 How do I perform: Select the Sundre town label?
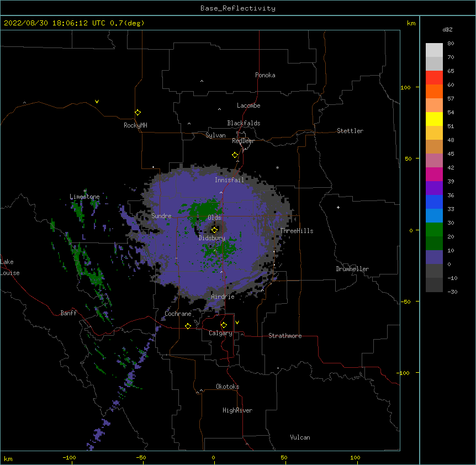click(x=161, y=216)
